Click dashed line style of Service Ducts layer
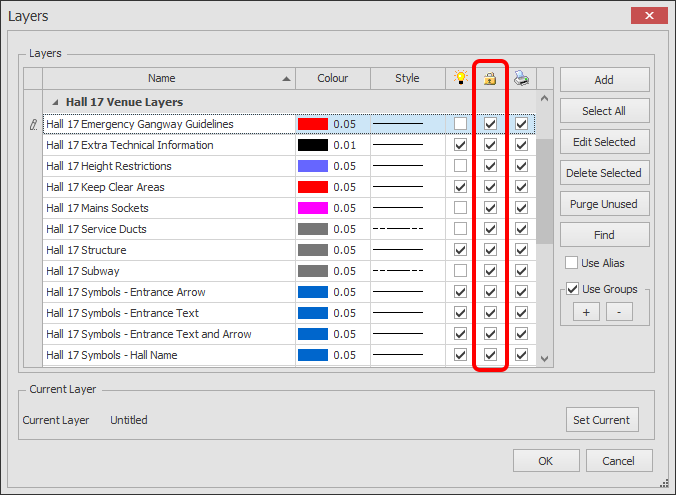This screenshot has height=495, width=676. point(398,229)
